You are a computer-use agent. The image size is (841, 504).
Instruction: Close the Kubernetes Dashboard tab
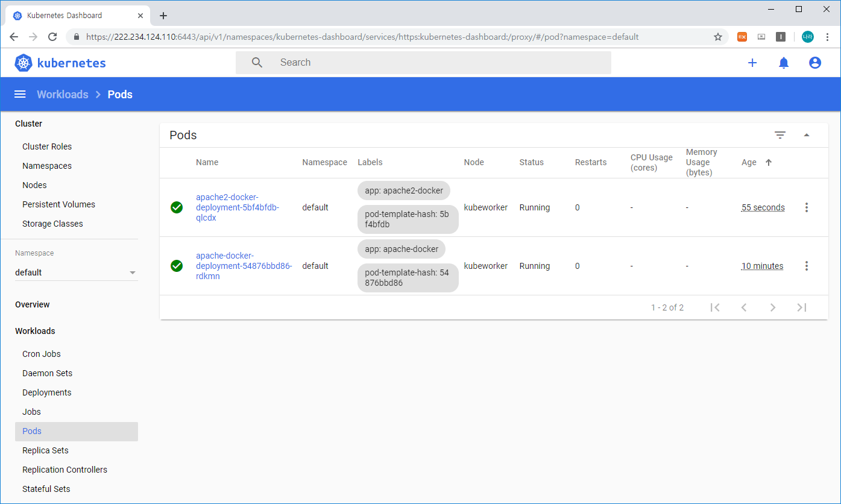(139, 16)
